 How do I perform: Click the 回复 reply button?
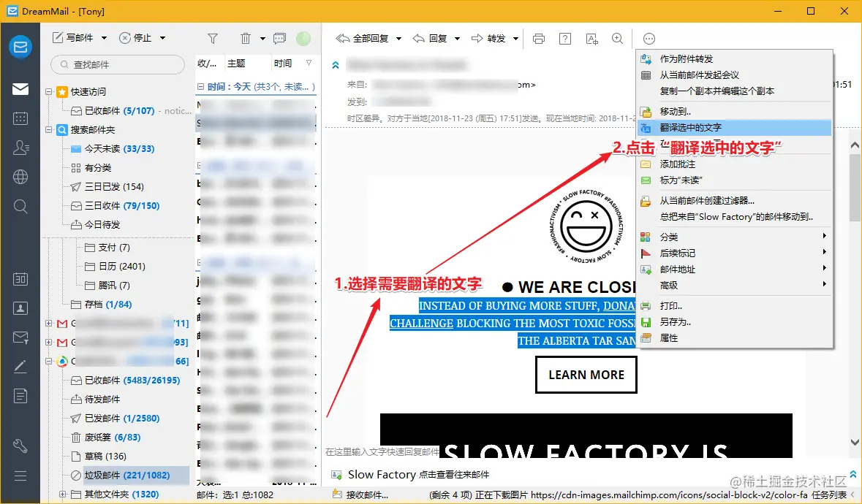pyautogui.click(x=430, y=39)
